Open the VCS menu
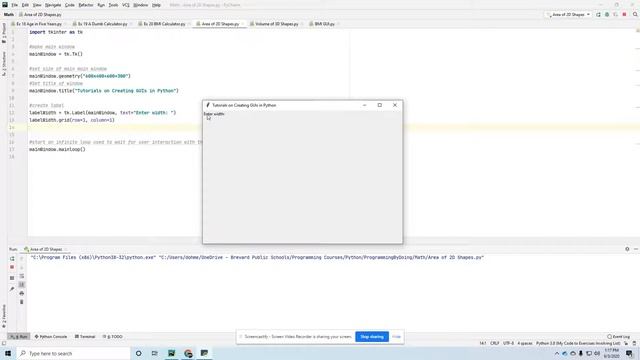Viewport: 640px width, 360px height. pos(126,5)
